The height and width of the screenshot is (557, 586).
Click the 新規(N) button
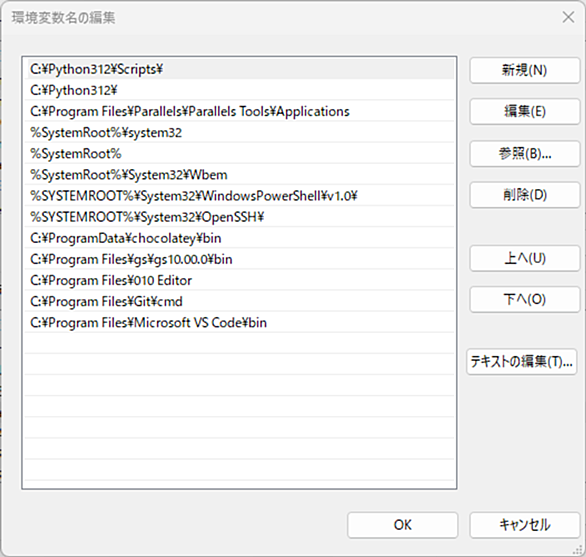(x=525, y=70)
